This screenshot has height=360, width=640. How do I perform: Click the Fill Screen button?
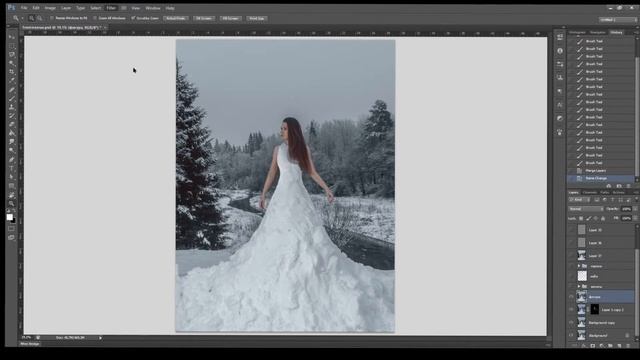pos(231,18)
